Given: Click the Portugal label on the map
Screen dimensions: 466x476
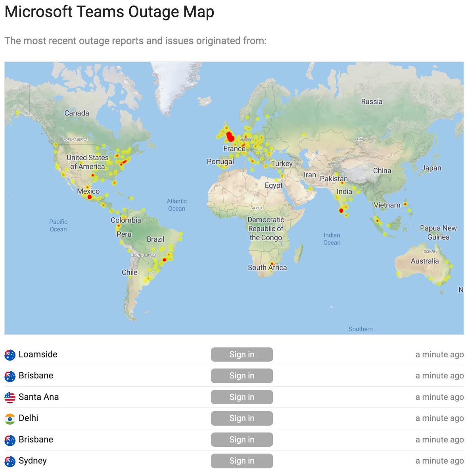Looking at the screenshot, I should click(x=221, y=162).
